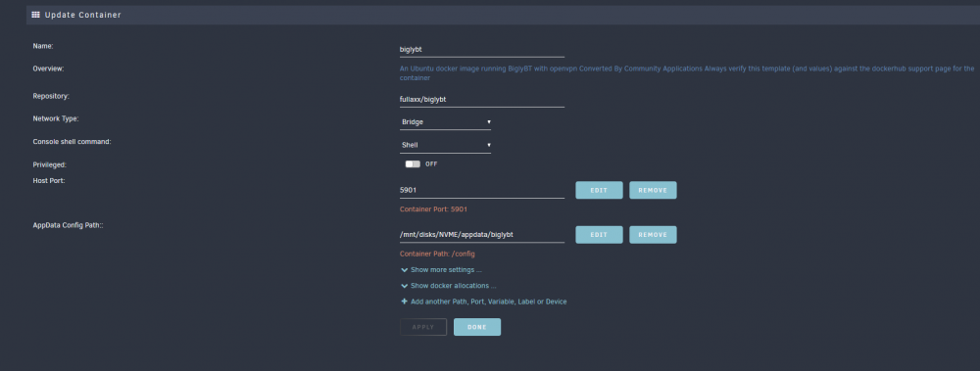Expand Show more settings
The width and height of the screenshot is (980, 371).
[x=446, y=270]
